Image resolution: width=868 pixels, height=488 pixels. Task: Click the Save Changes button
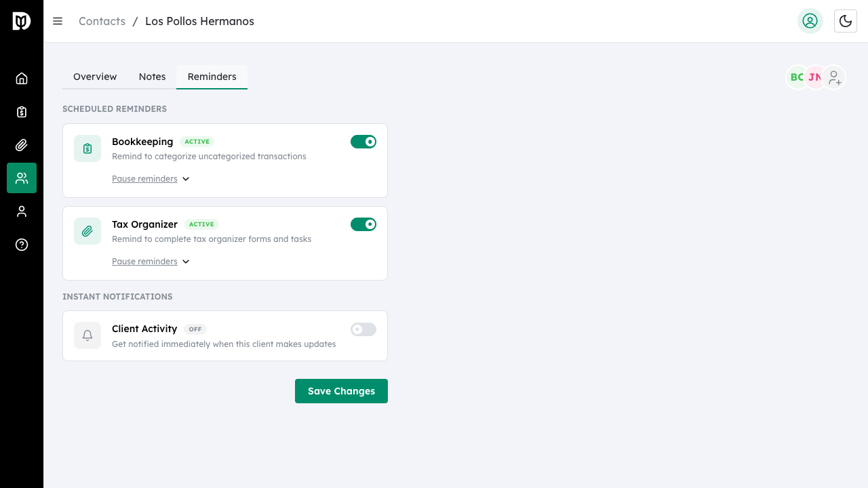click(341, 391)
